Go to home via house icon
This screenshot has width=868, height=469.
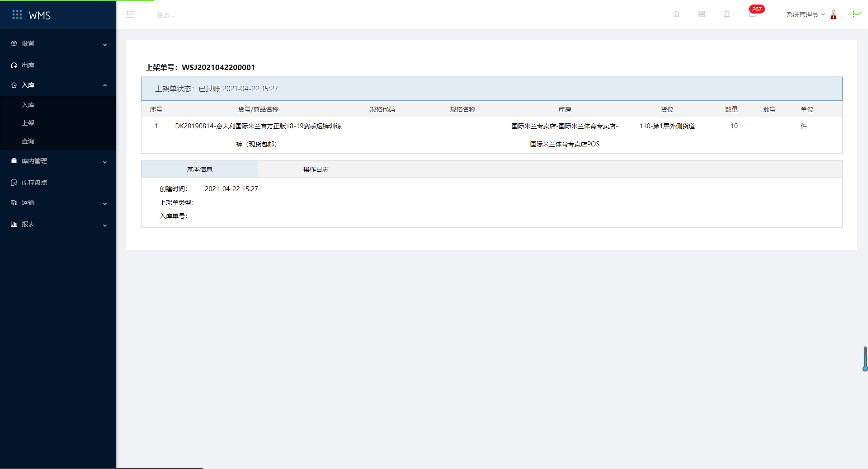point(676,14)
